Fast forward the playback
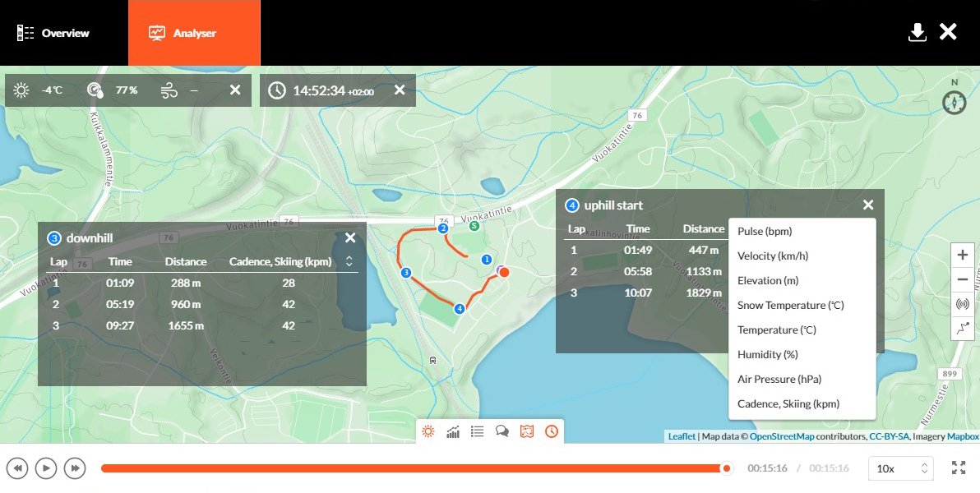This screenshot has height=493, width=980. (x=75, y=468)
